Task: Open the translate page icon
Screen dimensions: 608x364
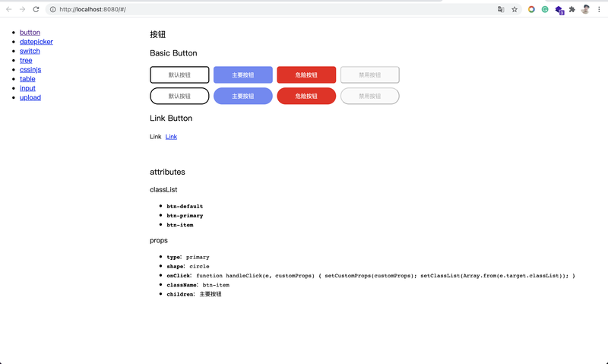Action: tap(501, 9)
